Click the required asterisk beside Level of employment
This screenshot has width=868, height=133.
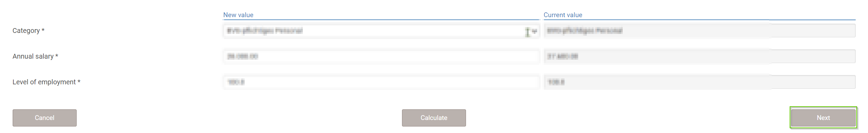(x=79, y=82)
